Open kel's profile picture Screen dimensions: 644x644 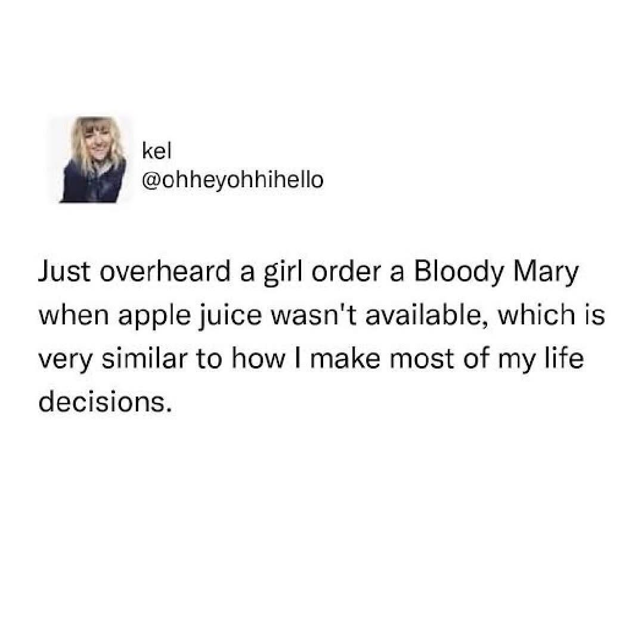pyautogui.click(x=92, y=160)
